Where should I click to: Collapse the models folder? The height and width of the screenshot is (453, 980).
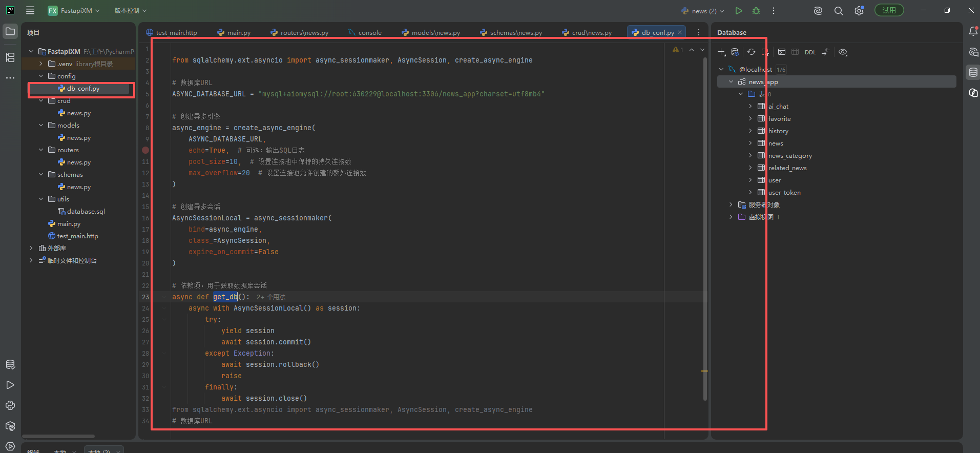pyautogui.click(x=41, y=125)
